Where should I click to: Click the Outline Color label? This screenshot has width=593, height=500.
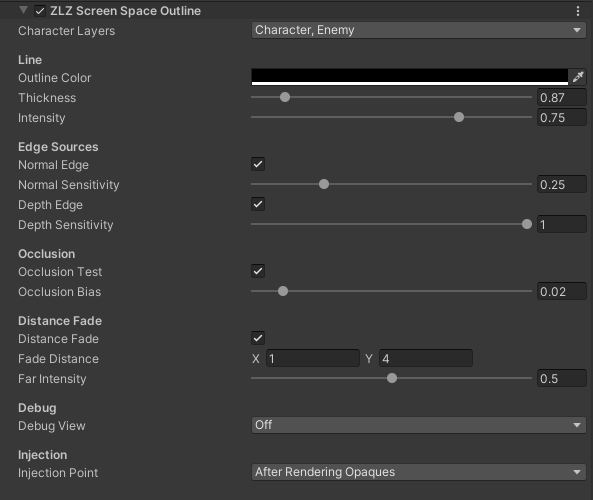(x=55, y=78)
